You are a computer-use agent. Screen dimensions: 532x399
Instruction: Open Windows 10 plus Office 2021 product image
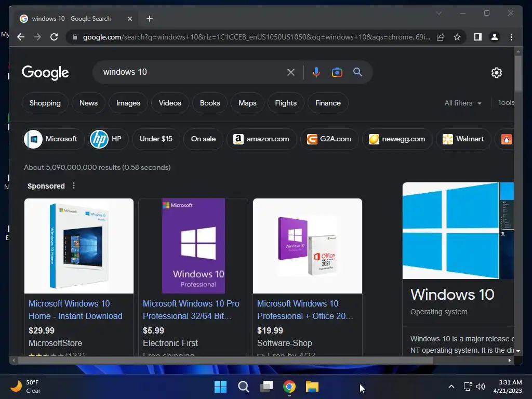[308, 246]
